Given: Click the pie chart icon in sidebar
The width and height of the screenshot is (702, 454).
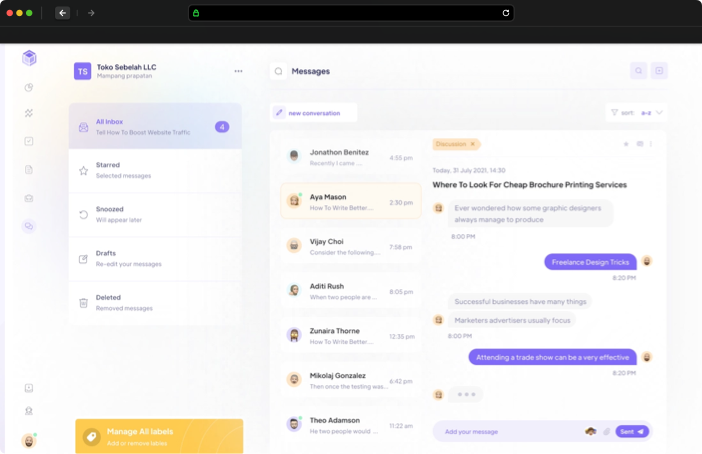Looking at the screenshot, I should click(29, 87).
